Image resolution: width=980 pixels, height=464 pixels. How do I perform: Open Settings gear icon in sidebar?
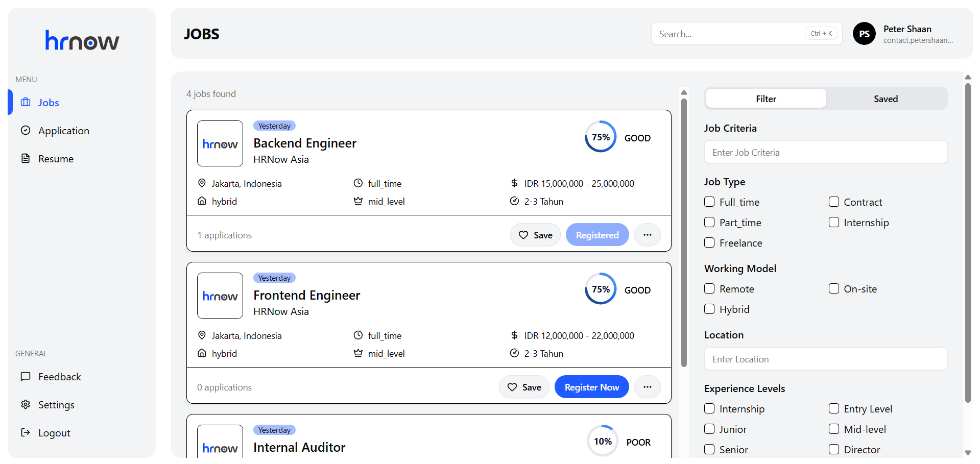coord(26,404)
